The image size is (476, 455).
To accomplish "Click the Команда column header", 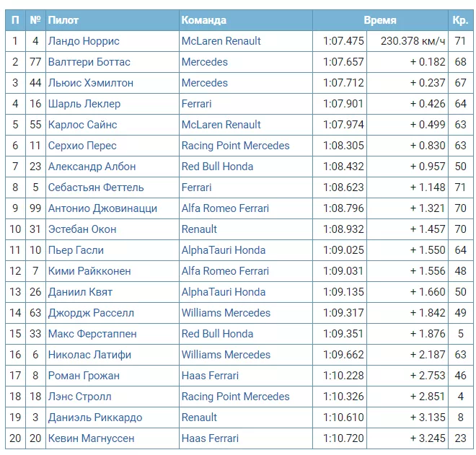I will pos(246,20).
